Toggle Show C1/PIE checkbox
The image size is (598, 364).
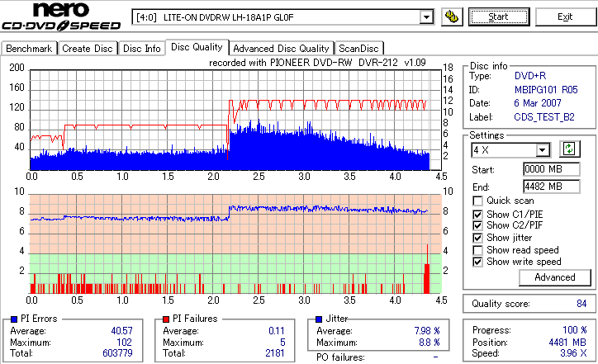tap(477, 215)
